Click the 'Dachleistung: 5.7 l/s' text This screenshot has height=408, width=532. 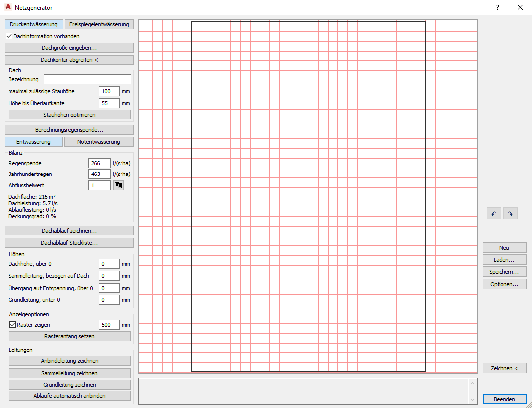pyautogui.click(x=33, y=203)
